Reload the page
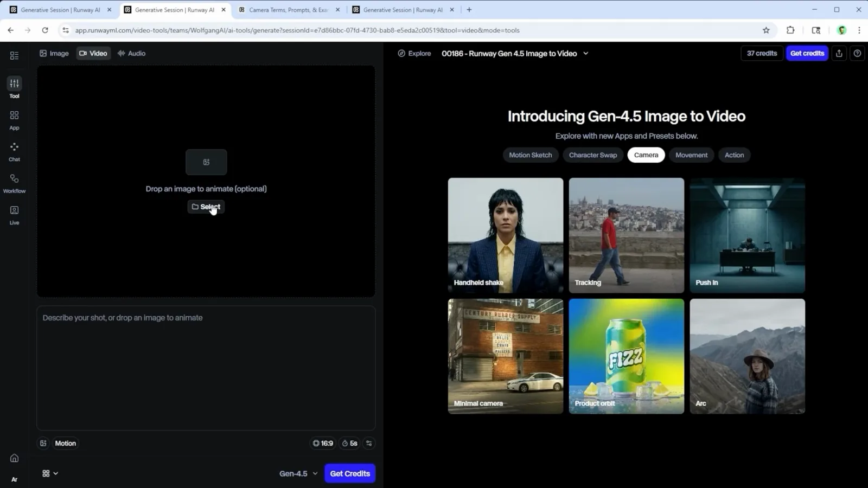Image resolution: width=868 pixels, height=488 pixels. coord(45,30)
